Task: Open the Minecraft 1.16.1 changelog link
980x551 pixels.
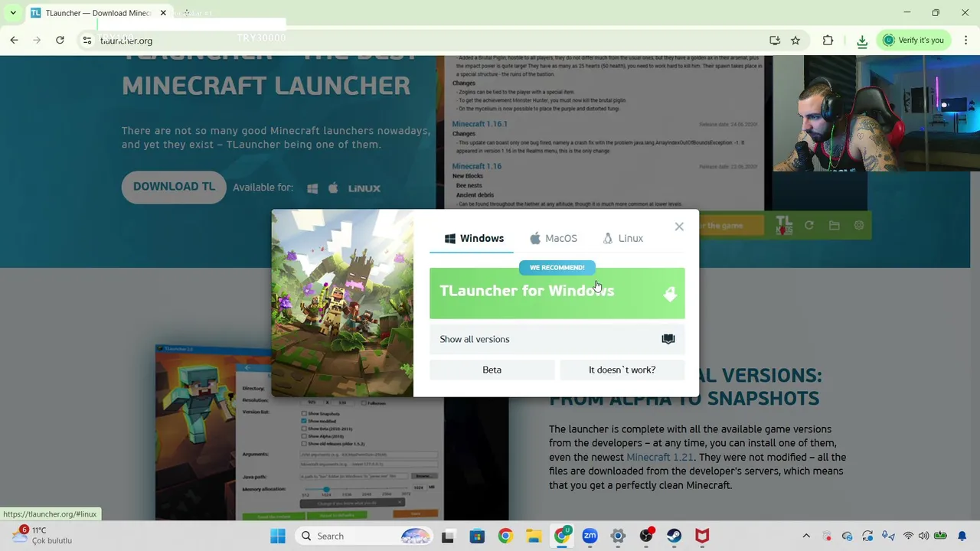Action: point(479,124)
